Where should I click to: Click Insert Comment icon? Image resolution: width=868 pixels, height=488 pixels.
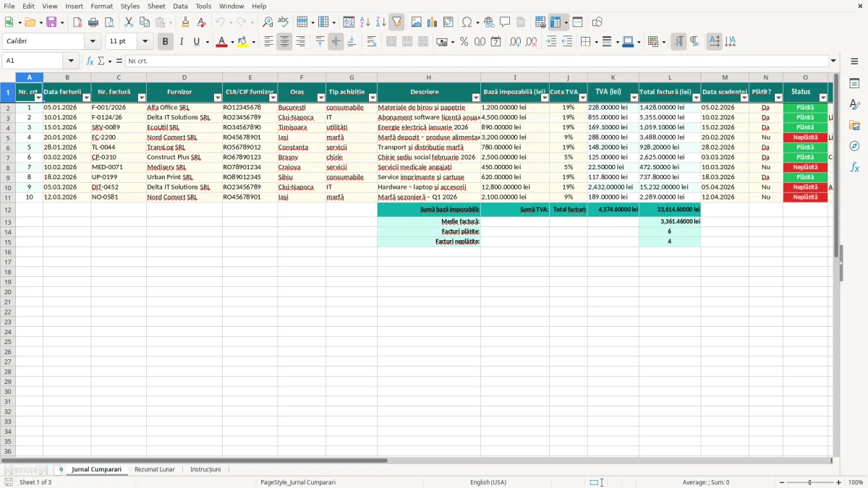coord(505,22)
